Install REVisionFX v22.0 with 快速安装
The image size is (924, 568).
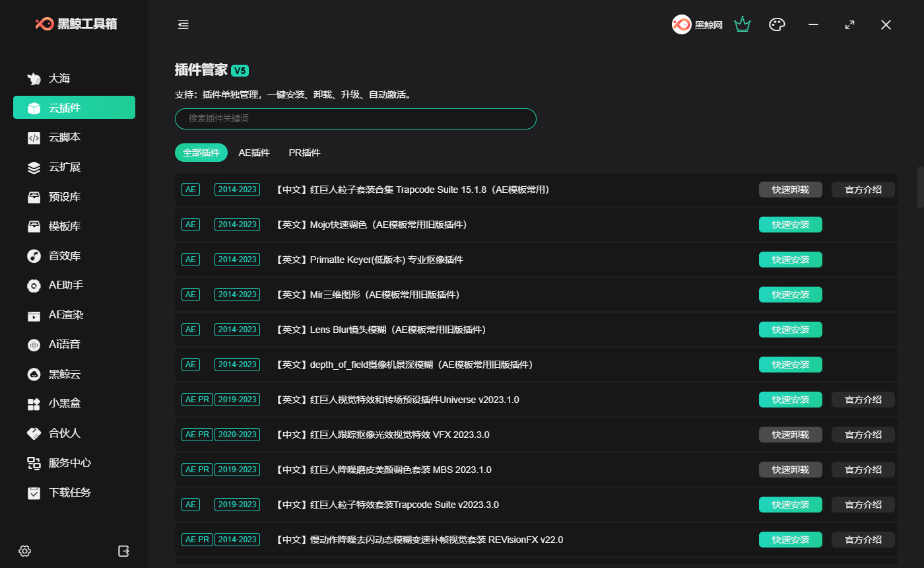(x=791, y=540)
